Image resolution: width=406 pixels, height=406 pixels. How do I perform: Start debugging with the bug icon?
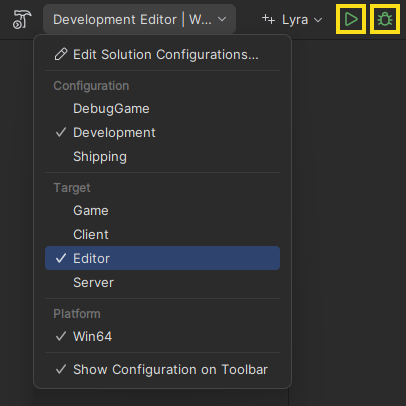[x=385, y=19]
